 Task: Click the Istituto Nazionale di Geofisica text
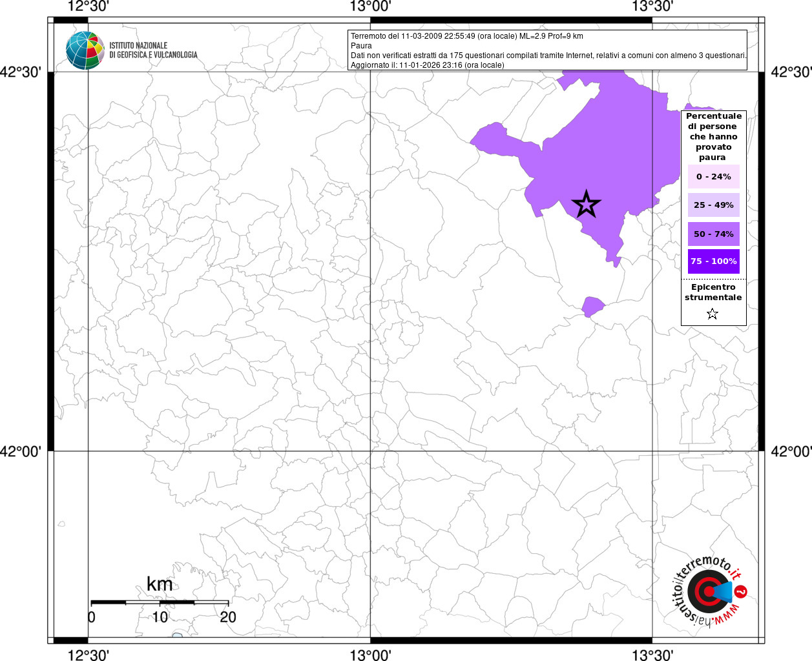[153, 50]
